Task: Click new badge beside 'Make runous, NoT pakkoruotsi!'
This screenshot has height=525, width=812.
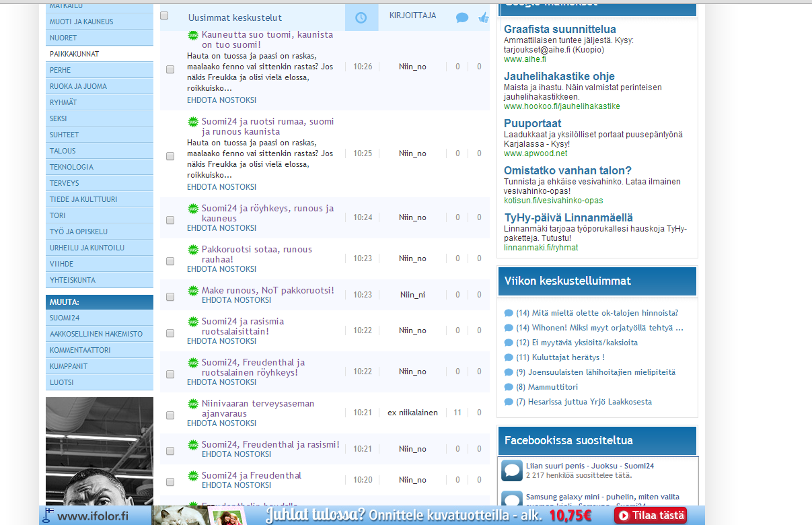Action: (193, 291)
